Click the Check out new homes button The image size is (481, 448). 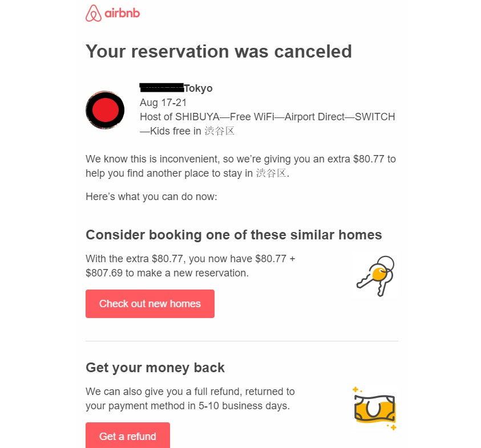(x=149, y=303)
